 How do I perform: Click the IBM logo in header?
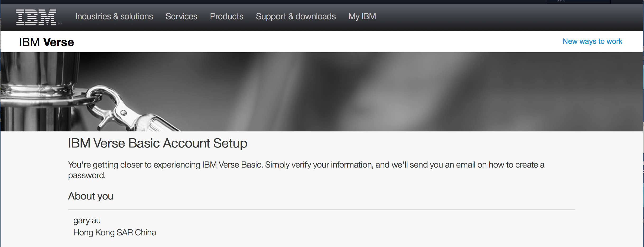point(36,17)
